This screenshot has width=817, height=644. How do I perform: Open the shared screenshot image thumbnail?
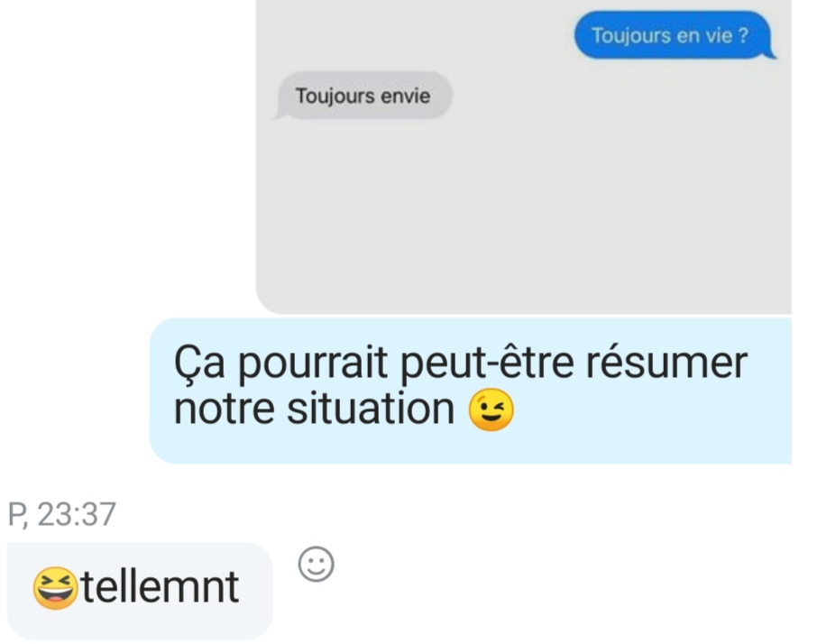523,156
